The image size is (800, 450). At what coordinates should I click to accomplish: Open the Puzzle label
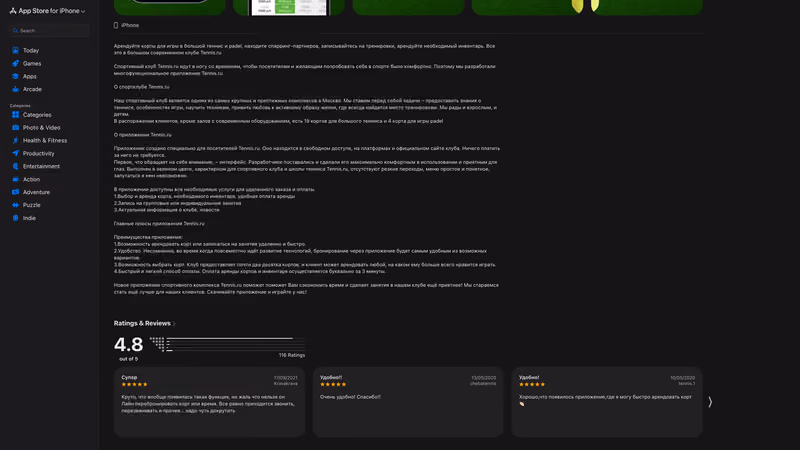pos(32,205)
